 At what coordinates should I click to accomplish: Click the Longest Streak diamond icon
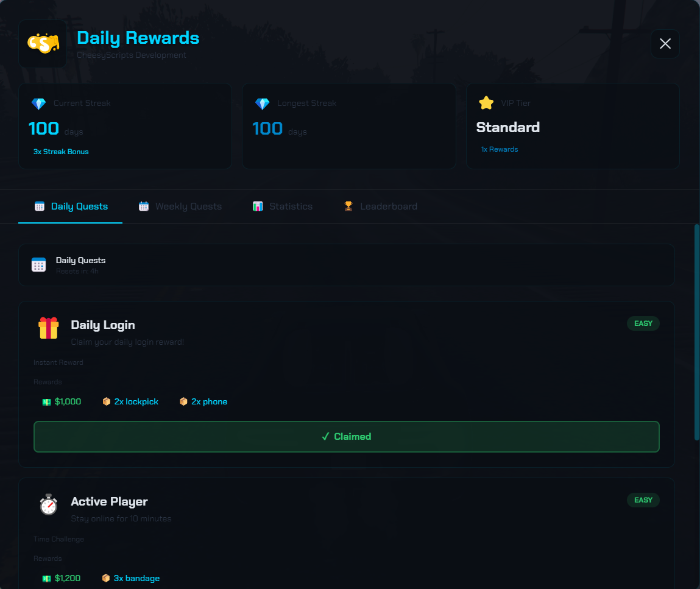263,104
